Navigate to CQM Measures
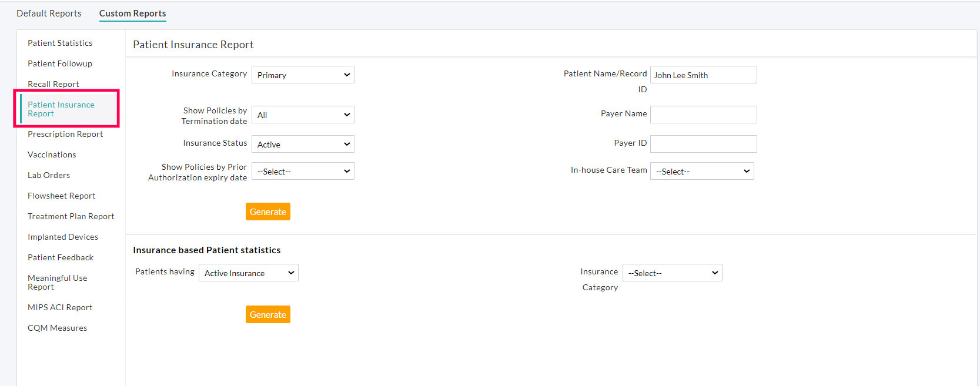This screenshot has width=980, height=386. pyautogui.click(x=57, y=328)
